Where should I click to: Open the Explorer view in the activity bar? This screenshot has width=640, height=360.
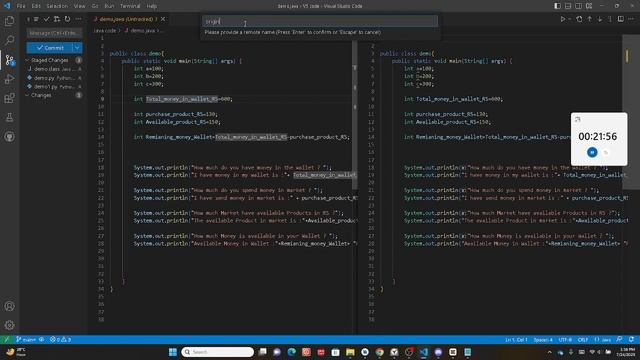point(9,21)
